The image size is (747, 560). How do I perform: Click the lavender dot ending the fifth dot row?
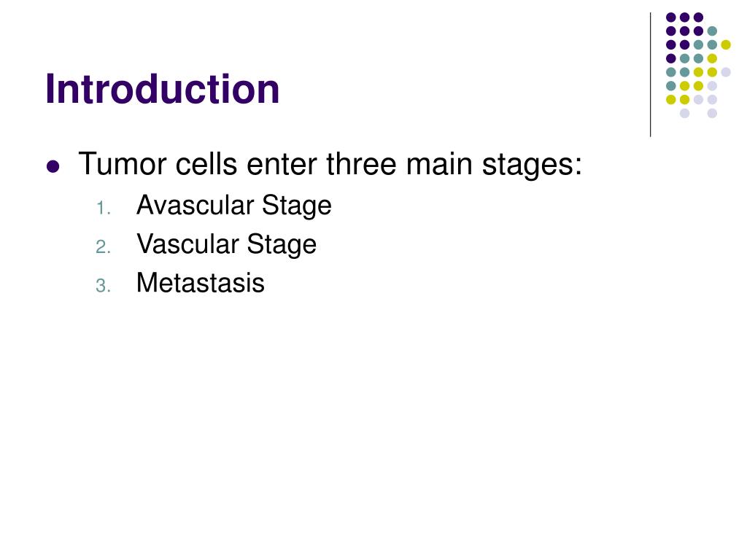pyautogui.click(x=726, y=71)
